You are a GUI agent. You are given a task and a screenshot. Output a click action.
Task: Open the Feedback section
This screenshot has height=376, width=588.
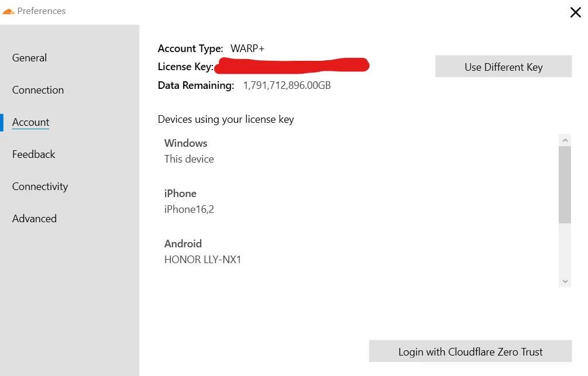34,154
